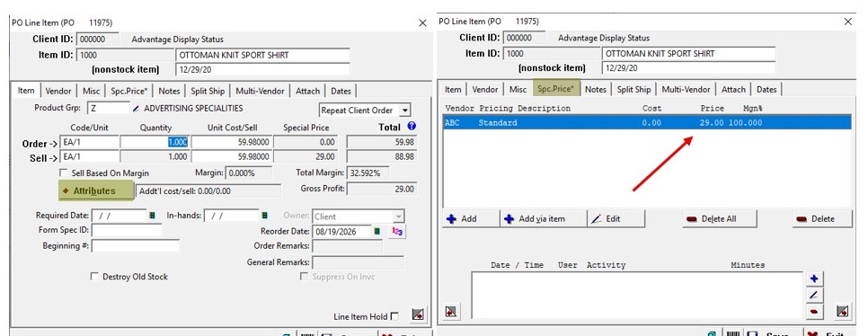The image size is (868, 336).
Task: Click the blue help icon beside Total
Action: 411,126
